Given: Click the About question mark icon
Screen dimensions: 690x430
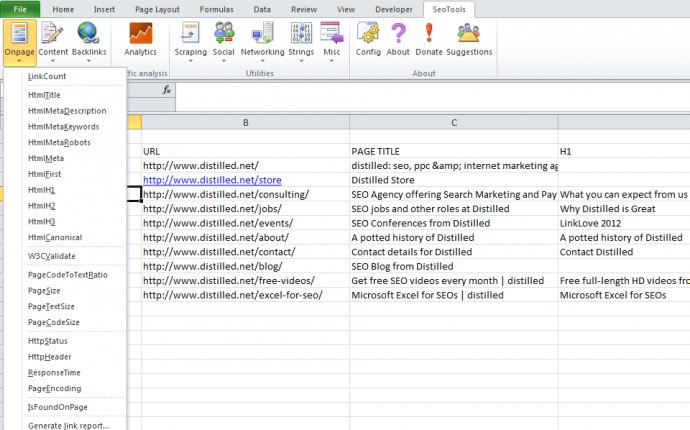Looking at the screenshot, I should coord(398,33).
